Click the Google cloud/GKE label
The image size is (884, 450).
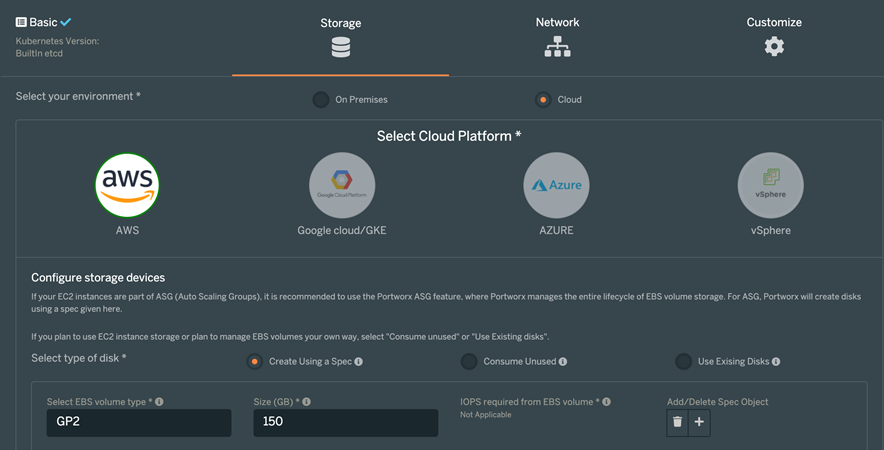pos(342,230)
